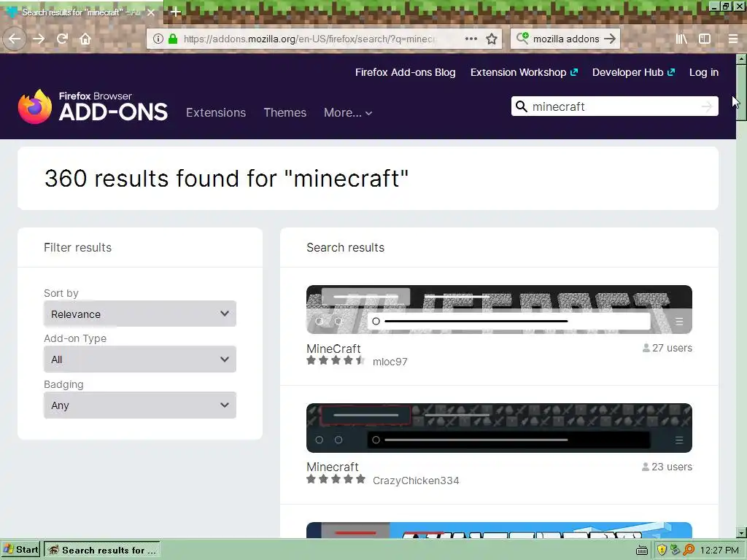
Task: Click the search engine magnifier icon
Action: [x=522, y=38]
